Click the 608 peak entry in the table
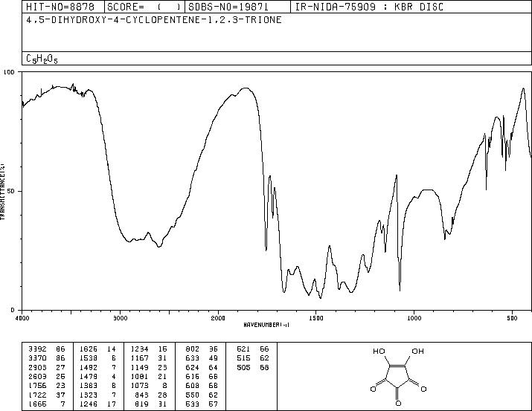532x411 pixels. coord(202,386)
